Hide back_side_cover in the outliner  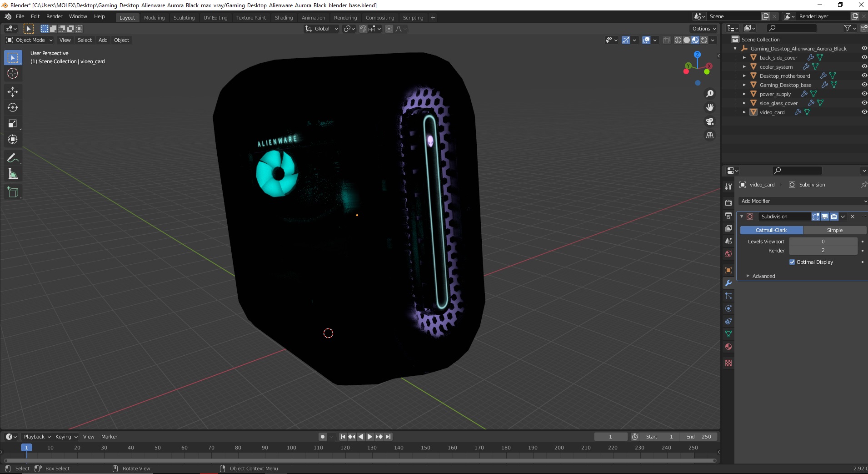point(864,58)
